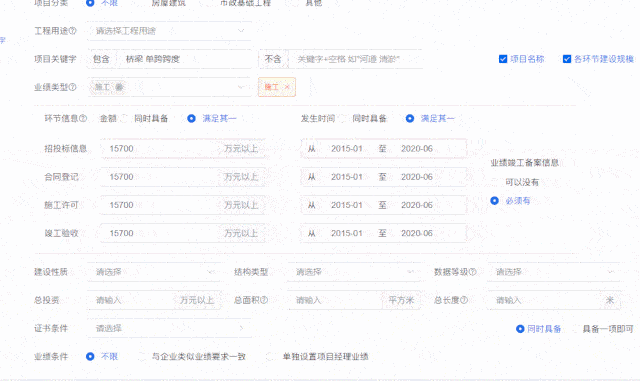Click the 不含 keyword input field

pos(355,59)
